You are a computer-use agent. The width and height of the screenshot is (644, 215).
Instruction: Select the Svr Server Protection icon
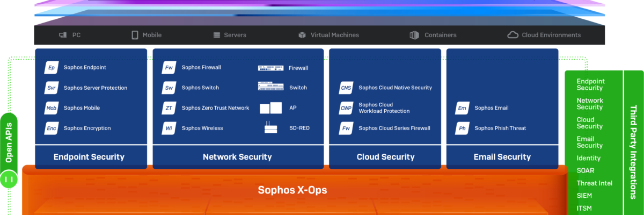click(x=51, y=88)
